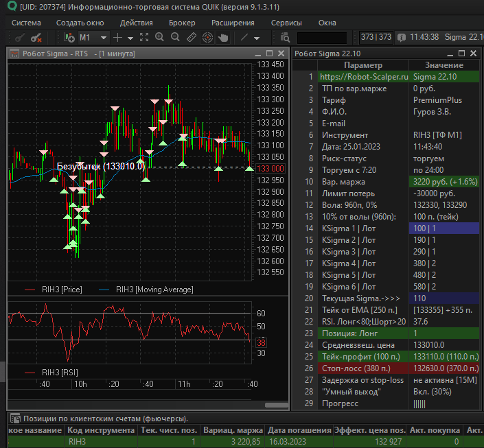Click the QUIK logo in title bar
This screenshot has height=448, width=484.
click(x=12, y=6)
